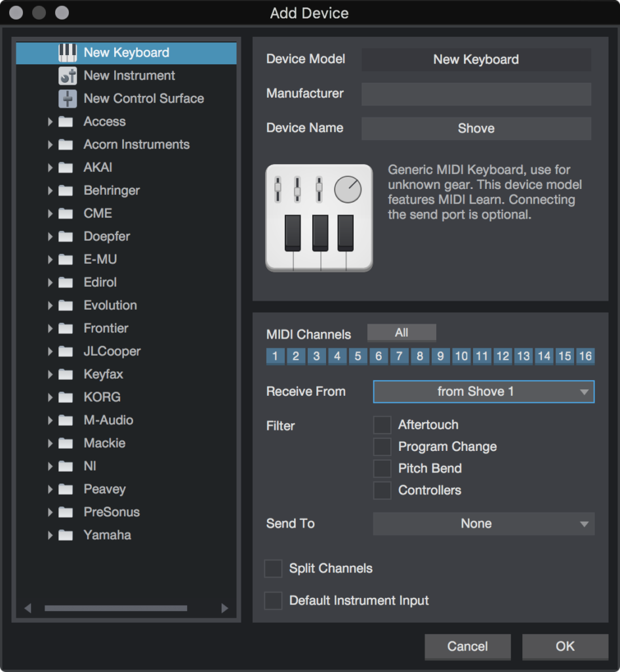Click the All MIDI channels button
Viewport: 620px width, 672px height.
tap(402, 332)
